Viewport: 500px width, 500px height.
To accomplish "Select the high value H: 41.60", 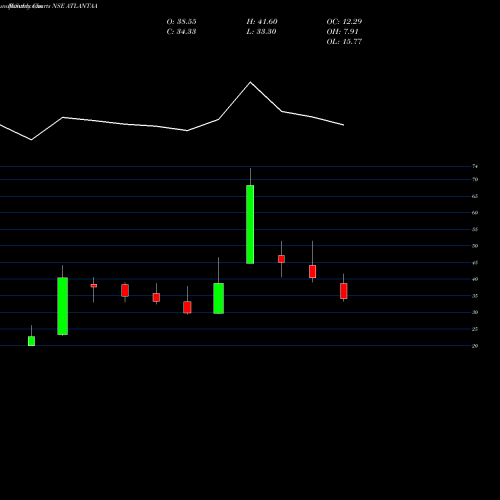I will click(x=262, y=22).
